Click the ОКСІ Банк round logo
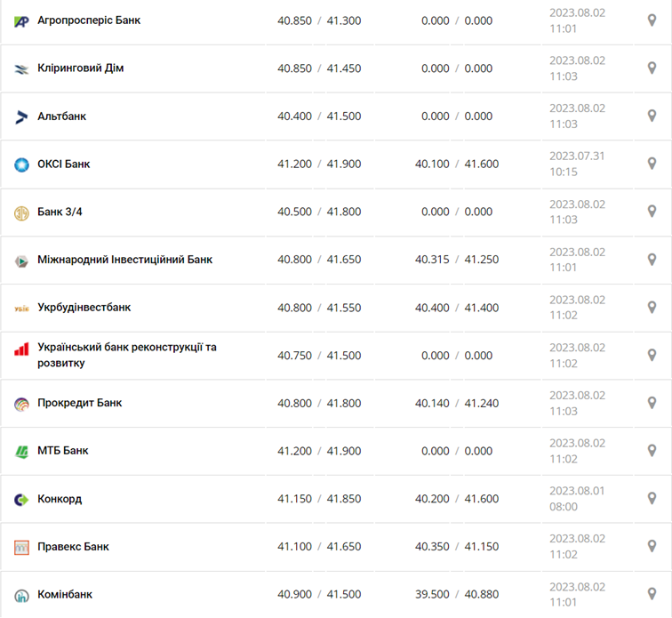Screen dimensions: 672x618 (x=22, y=165)
